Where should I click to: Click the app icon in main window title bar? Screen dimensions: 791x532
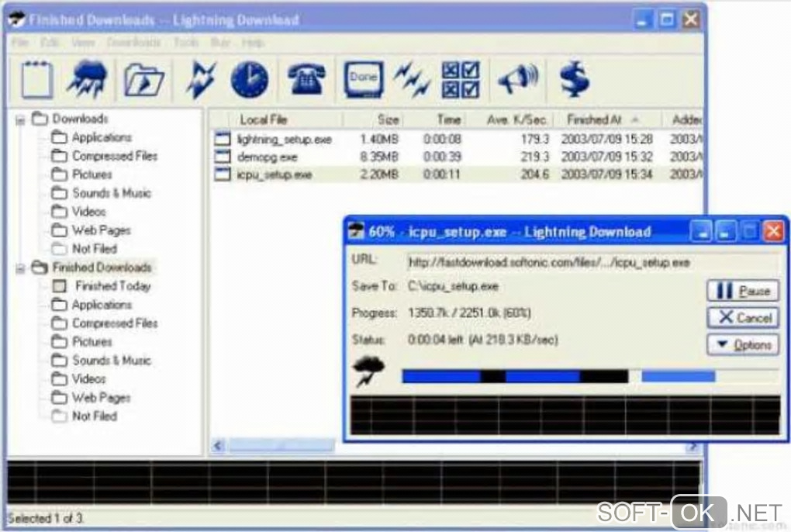16,19
